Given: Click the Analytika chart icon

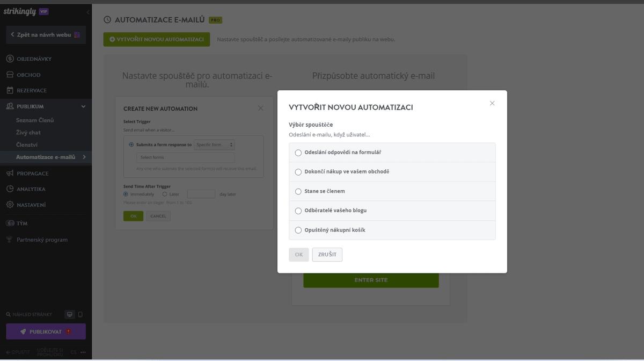Looking at the screenshot, I should (10, 189).
